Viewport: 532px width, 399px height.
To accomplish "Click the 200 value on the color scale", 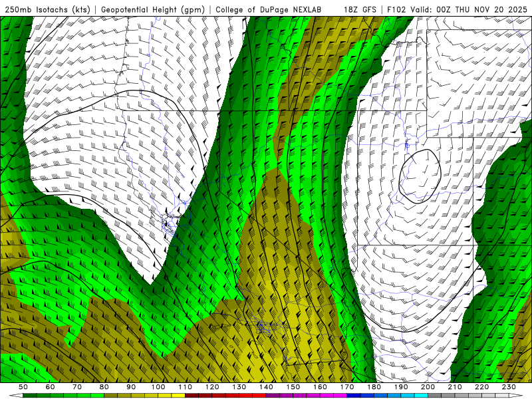I will pyautogui.click(x=428, y=387).
